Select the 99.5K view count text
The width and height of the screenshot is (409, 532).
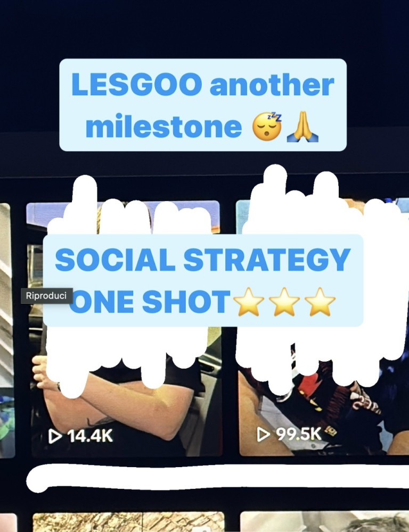coord(299,434)
